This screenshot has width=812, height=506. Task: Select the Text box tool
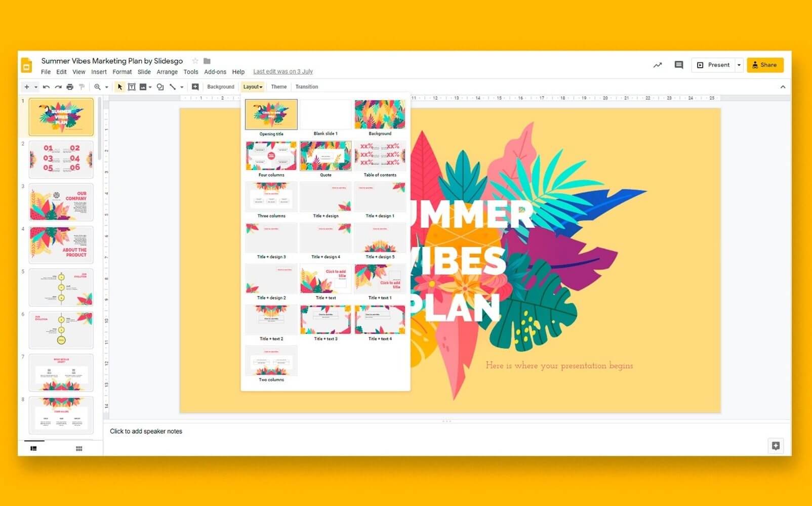(x=132, y=87)
